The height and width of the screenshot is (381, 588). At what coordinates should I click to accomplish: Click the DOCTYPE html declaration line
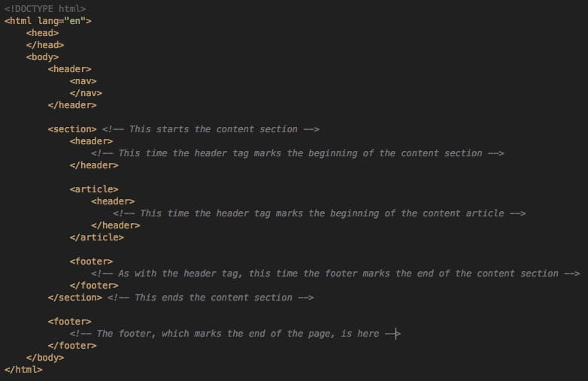45,8
